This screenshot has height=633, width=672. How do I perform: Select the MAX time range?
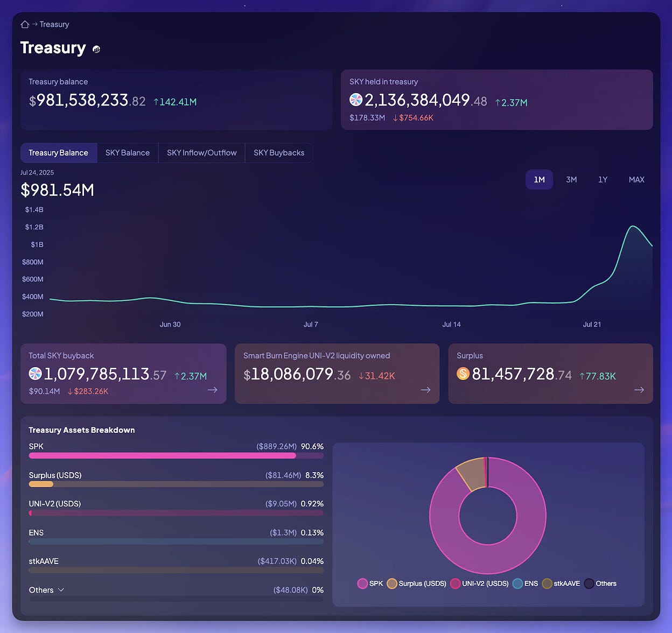click(636, 180)
